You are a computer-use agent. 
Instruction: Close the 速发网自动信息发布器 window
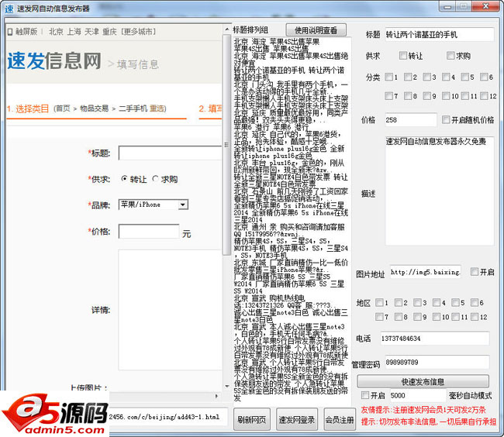[486, 6]
